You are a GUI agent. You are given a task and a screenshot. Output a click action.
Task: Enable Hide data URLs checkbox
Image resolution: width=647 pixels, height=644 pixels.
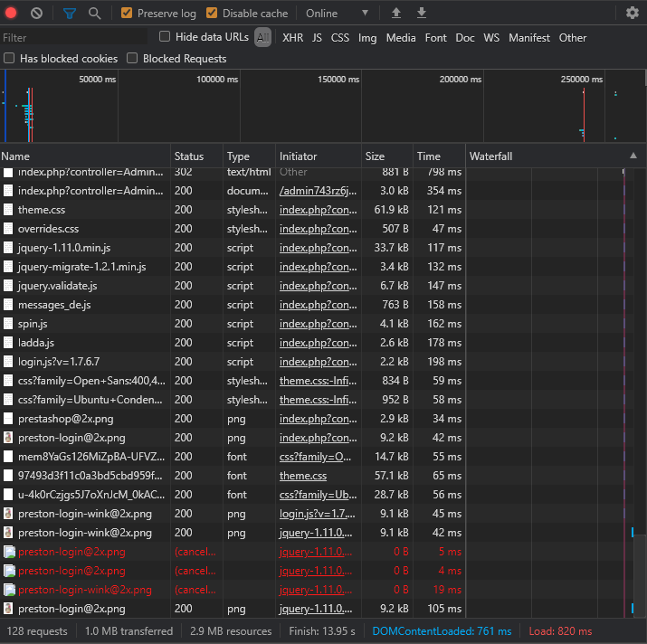[165, 37]
